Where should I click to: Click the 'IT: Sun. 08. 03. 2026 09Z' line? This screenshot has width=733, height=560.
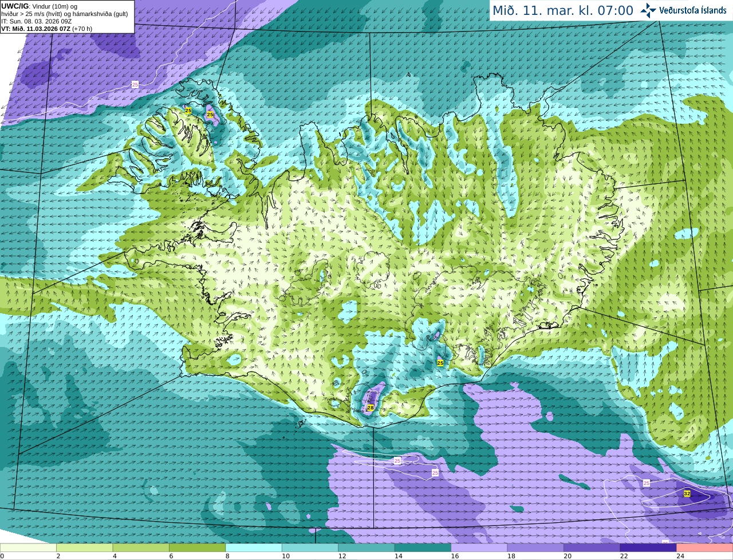tap(37, 21)
